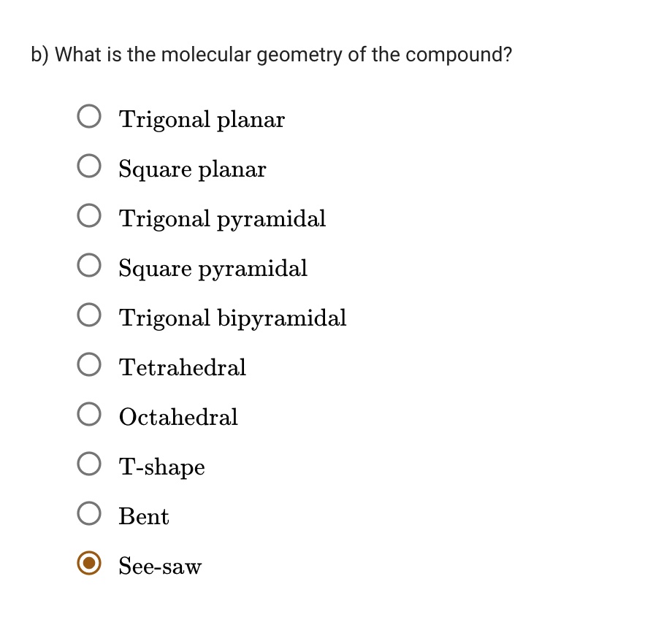Click the Trigonal bipyramidal label text
Viewport: 672px width, 625px height.
coord(232,318)
